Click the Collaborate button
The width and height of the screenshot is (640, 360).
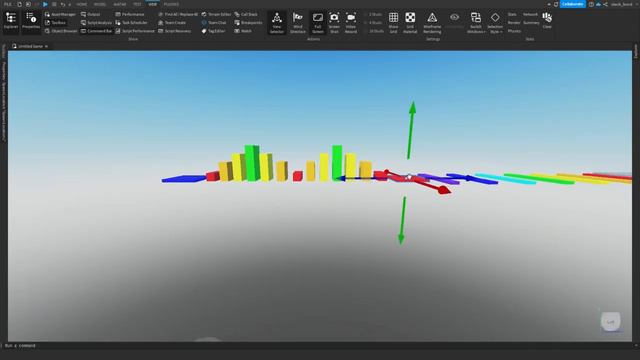click(x=573, y=4)
